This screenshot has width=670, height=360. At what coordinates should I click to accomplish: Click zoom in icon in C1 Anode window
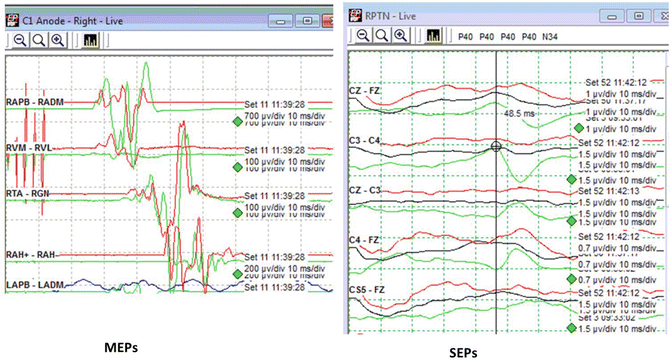pyautogui.click(x=58, y=41)
